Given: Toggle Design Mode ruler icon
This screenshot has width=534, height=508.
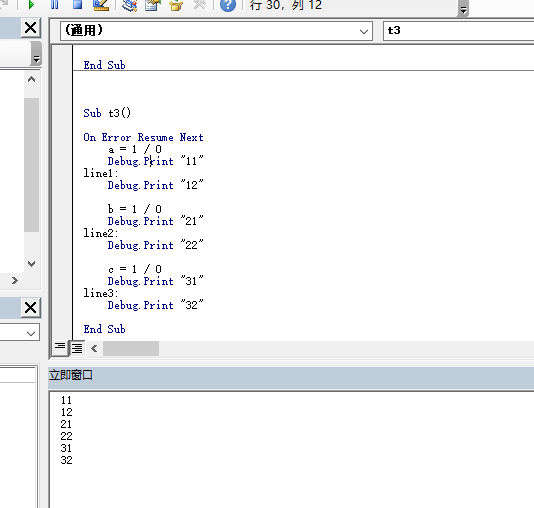Looking at the screenshot, I should coord(101,5).
